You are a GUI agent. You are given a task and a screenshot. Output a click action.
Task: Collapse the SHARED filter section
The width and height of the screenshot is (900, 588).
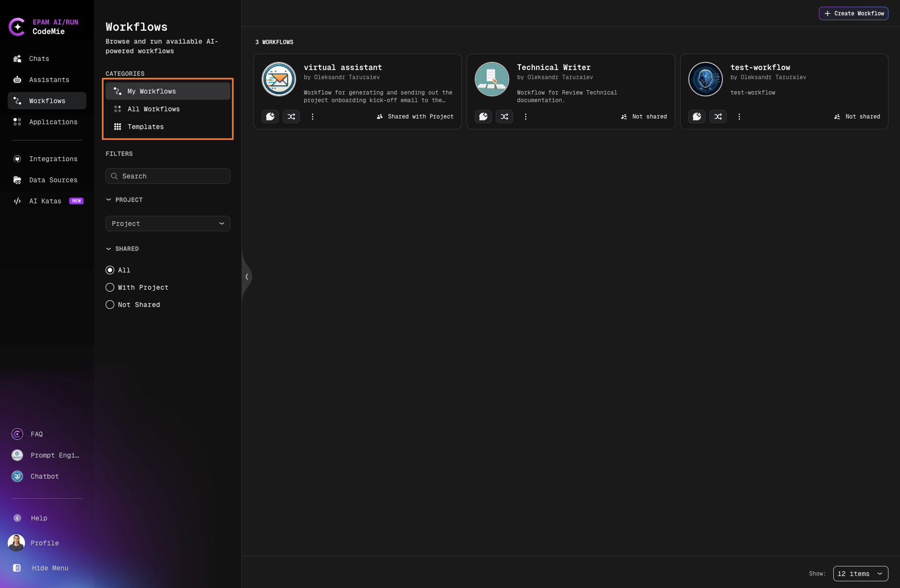pyautogui.click(x=108, y=249)
